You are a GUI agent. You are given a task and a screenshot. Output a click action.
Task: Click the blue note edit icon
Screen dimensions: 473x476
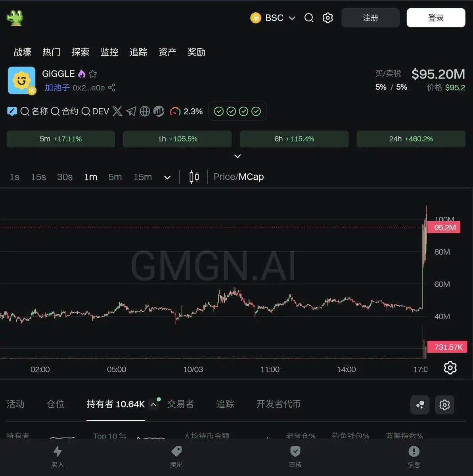[x=12, y=111]
